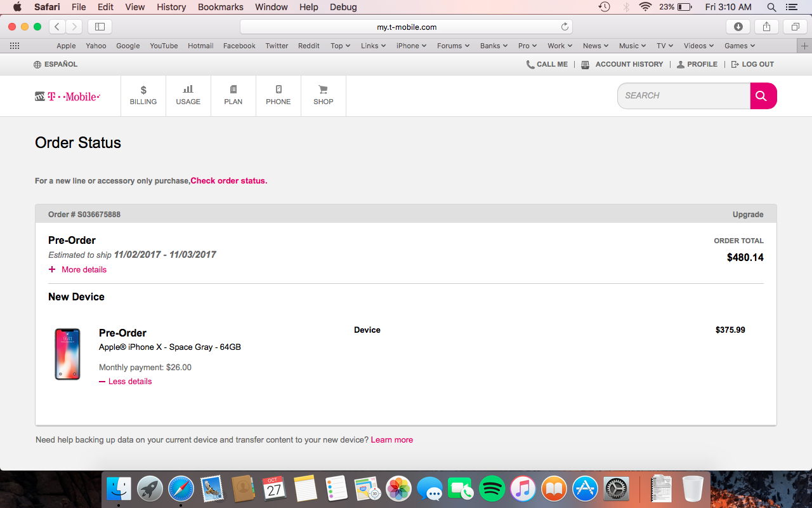Go forward with Safari forward arrow
The image size is (812, 508).
tap(74, 27)
